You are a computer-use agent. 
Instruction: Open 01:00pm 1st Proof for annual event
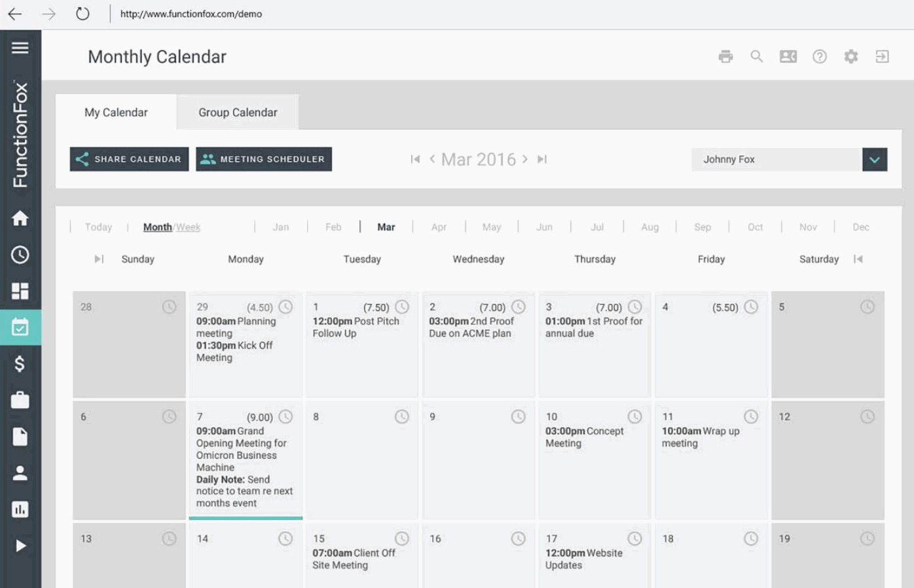tap(594, 327)
